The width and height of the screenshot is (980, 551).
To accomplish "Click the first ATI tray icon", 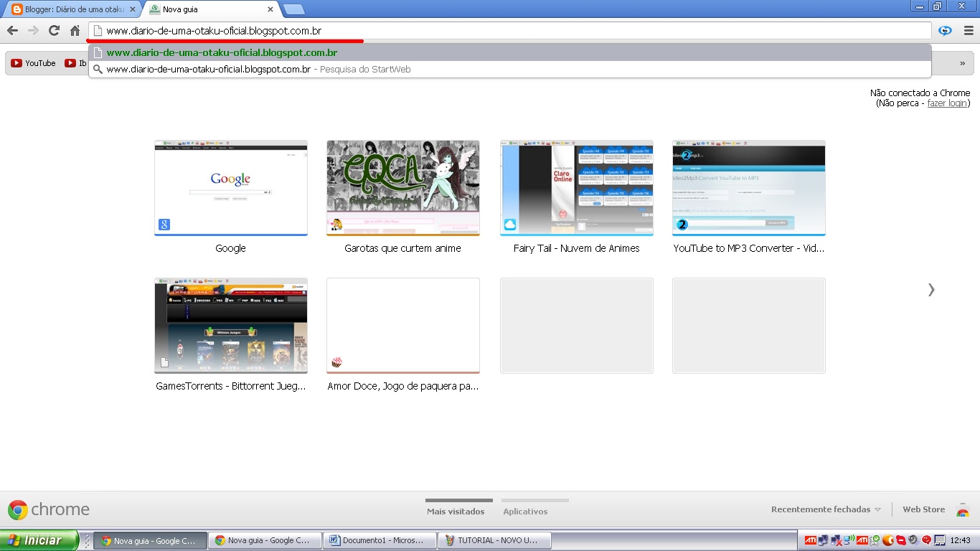I will coord(811,540).
